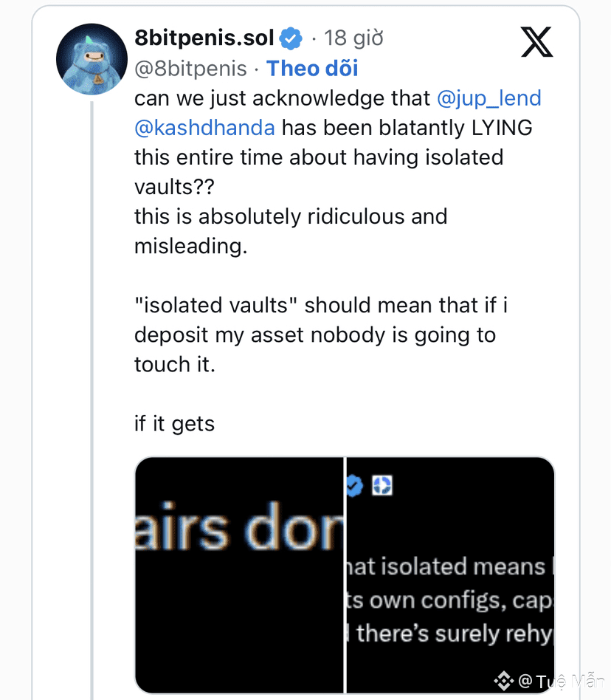Click the blue verified badge inside the right image
This screenshot has height=700, width=611.
tap(356, 485)
